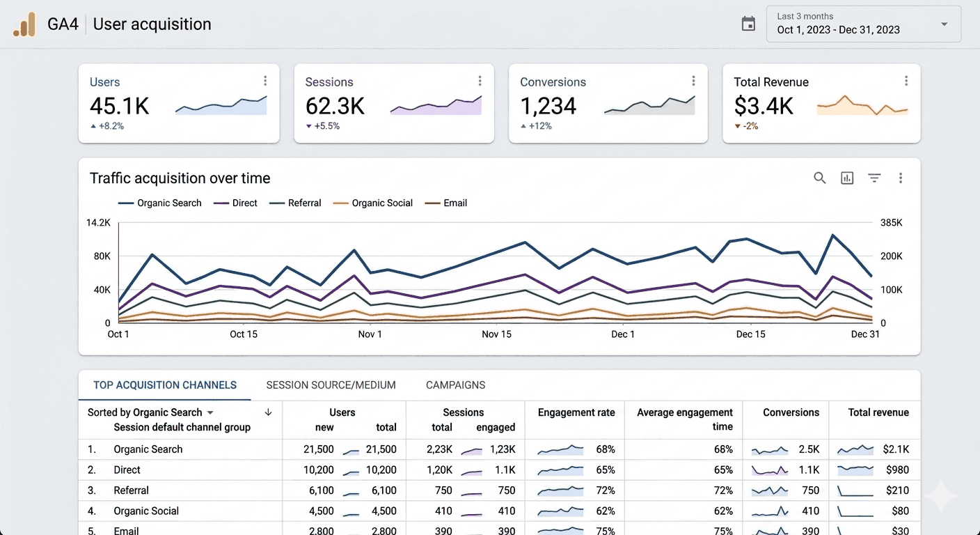Open the Users card three-dot menu

[265, 81]
